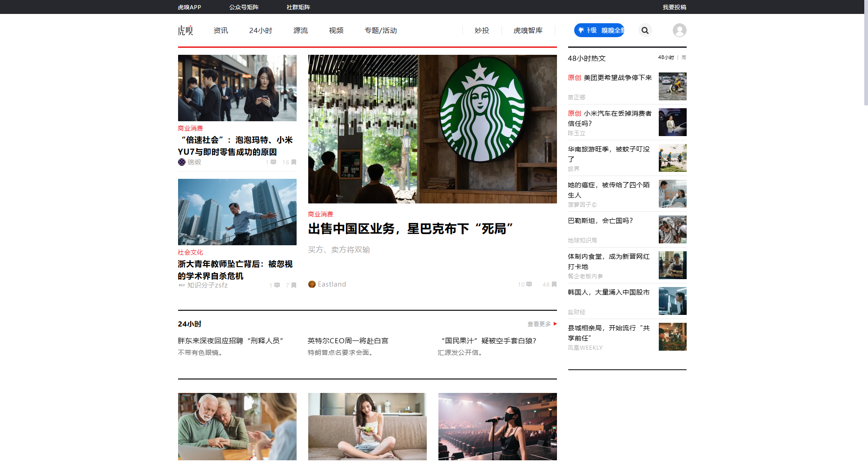Open hot article 她的癌症,被传给了四个陌生人
This screenshot has width=868, height=464.
pyautogui.click(x=609, y=190)
